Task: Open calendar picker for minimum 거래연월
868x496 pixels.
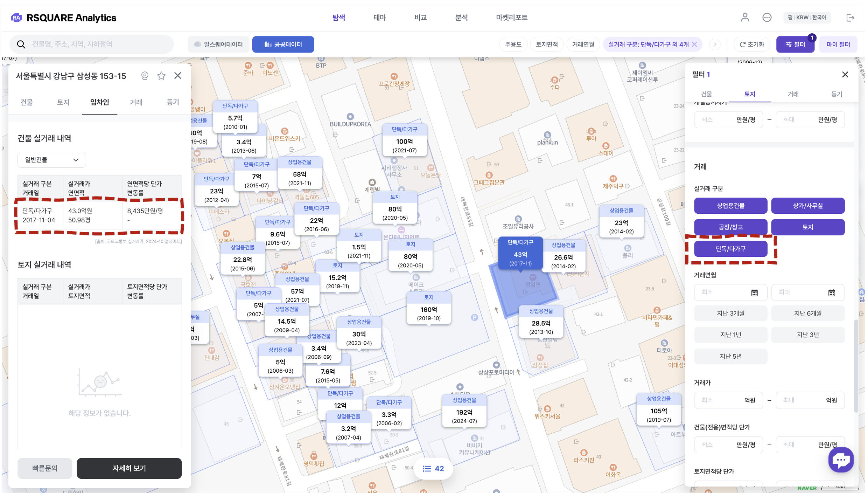Action: point(754,292)
